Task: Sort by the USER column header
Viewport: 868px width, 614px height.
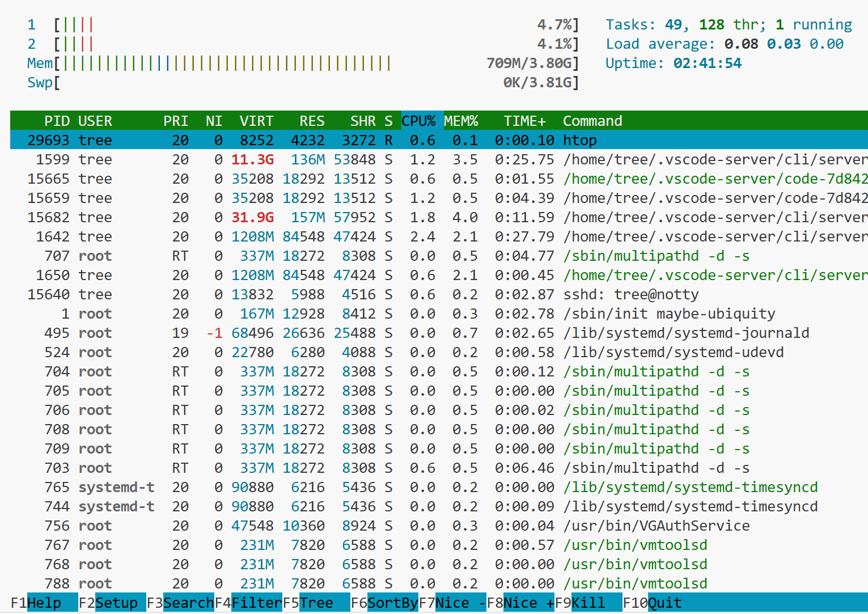Action: coord(95,121)
